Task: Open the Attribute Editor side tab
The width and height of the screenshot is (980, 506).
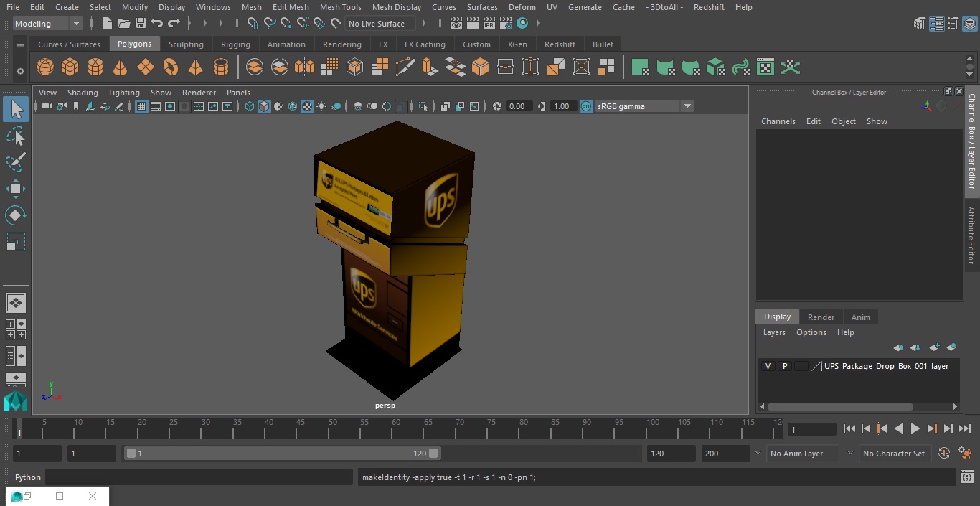Action: 971,235
